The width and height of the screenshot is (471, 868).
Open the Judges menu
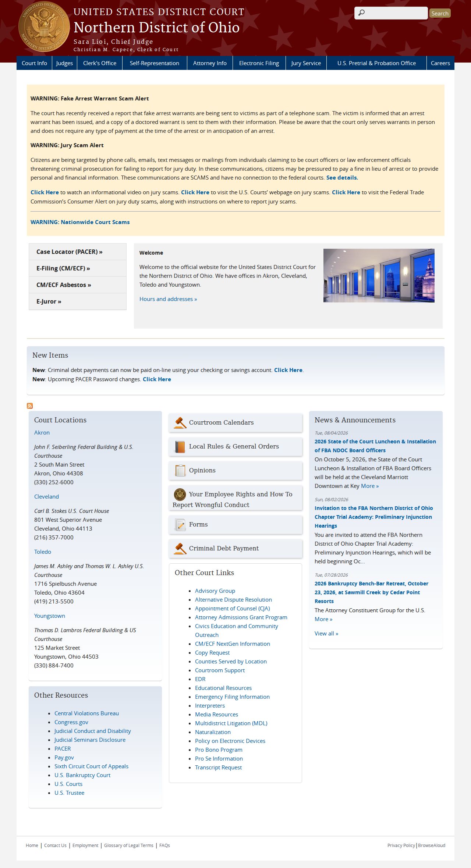[x=64, y=63]
